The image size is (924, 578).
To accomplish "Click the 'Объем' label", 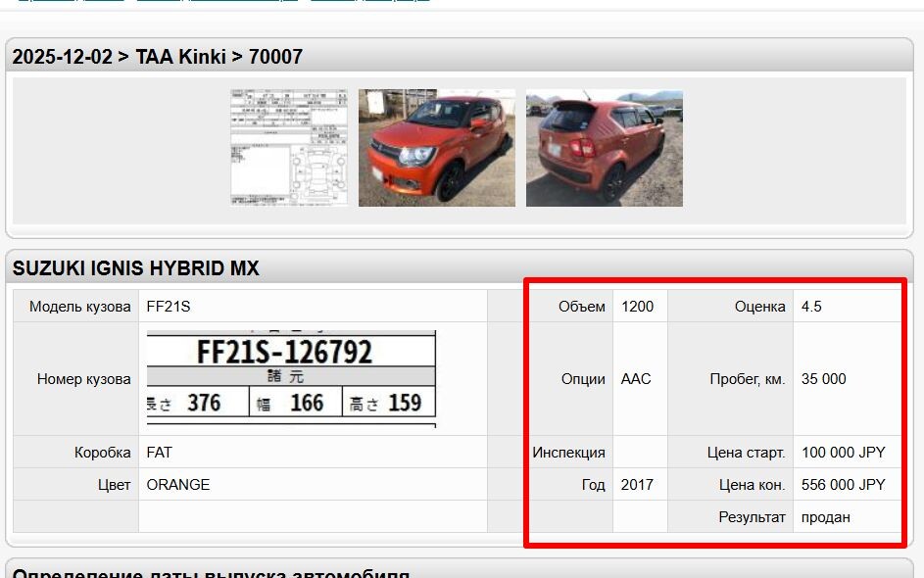I will coord(582,307).
